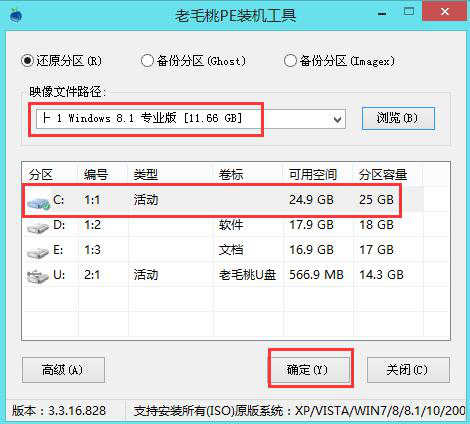Click partition number 1:3
The width and height of the screenshot is (470, 424).
click(92, 250)
